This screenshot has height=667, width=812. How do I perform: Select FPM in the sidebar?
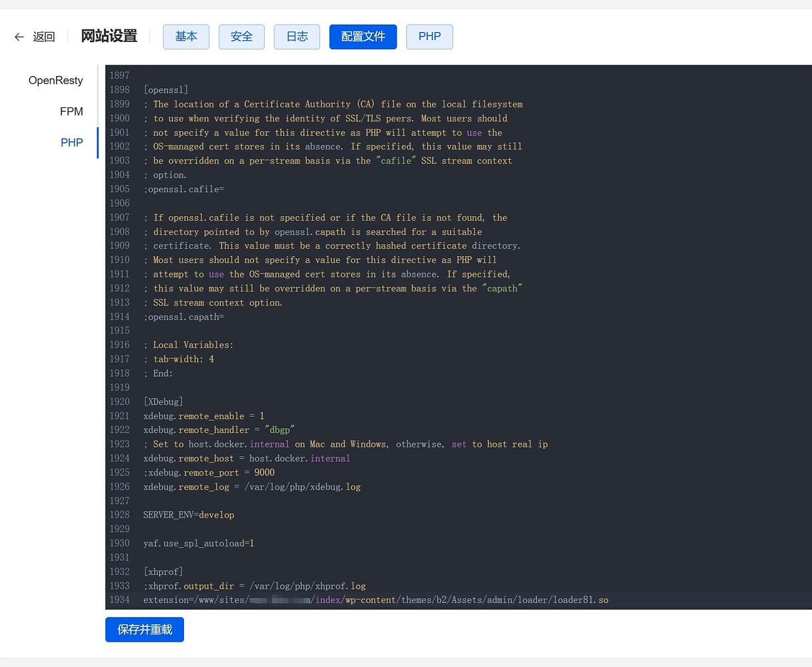point(71,111)
